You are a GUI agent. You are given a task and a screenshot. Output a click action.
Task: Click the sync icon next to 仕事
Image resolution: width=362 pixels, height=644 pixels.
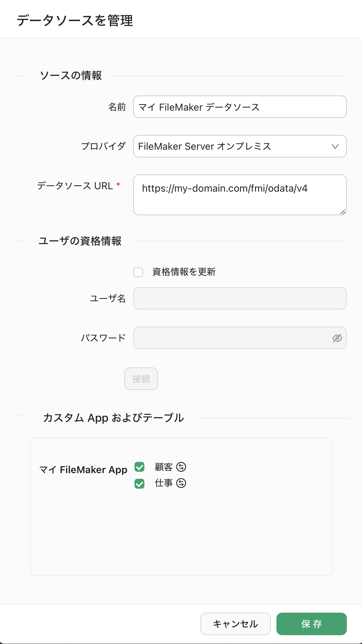click(181, 483)
